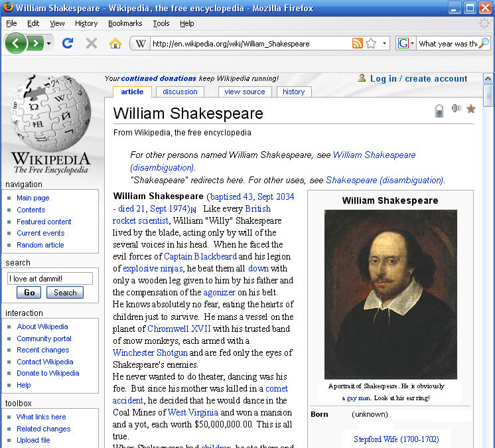Go to the Home page icon
This screenshot has width=495, height=448.
point(115,43)
